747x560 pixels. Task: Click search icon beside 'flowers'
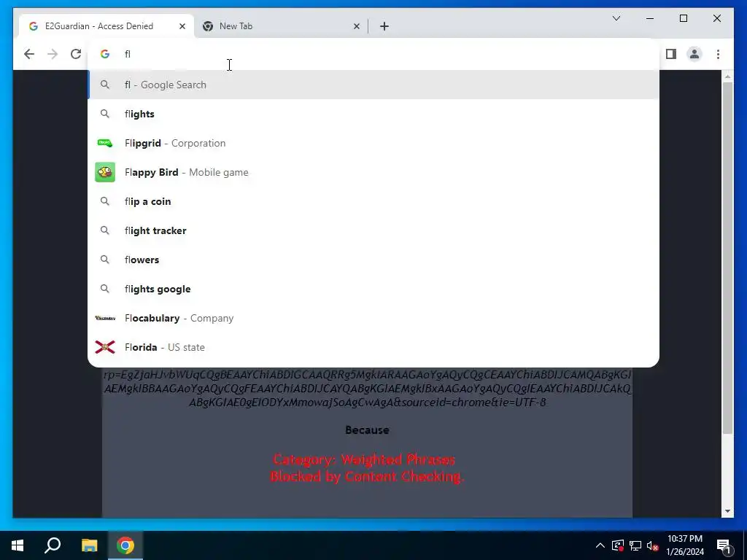(x=105, y=260)
